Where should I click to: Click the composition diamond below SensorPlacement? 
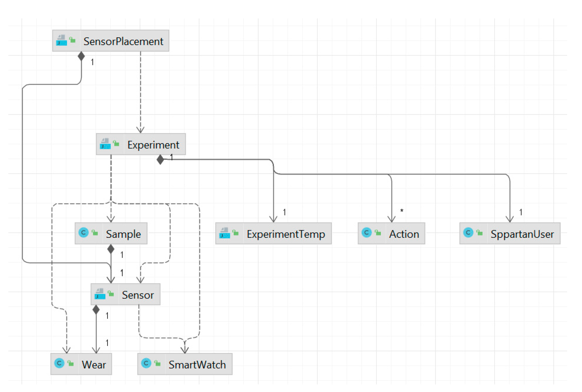point(81,56)
